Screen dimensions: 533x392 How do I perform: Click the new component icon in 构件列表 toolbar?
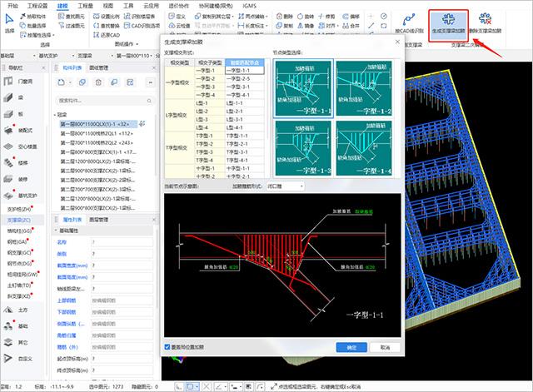pos(60,81)
